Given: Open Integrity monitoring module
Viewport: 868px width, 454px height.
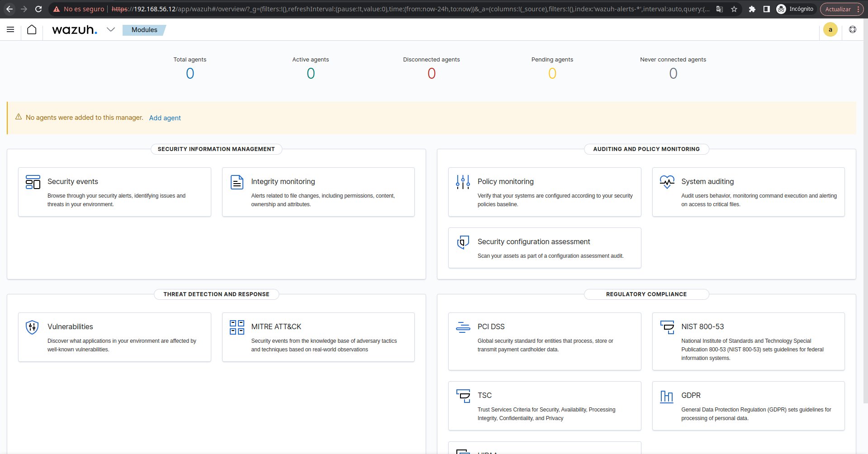Looking at the screenshot, I should [283, 181].
